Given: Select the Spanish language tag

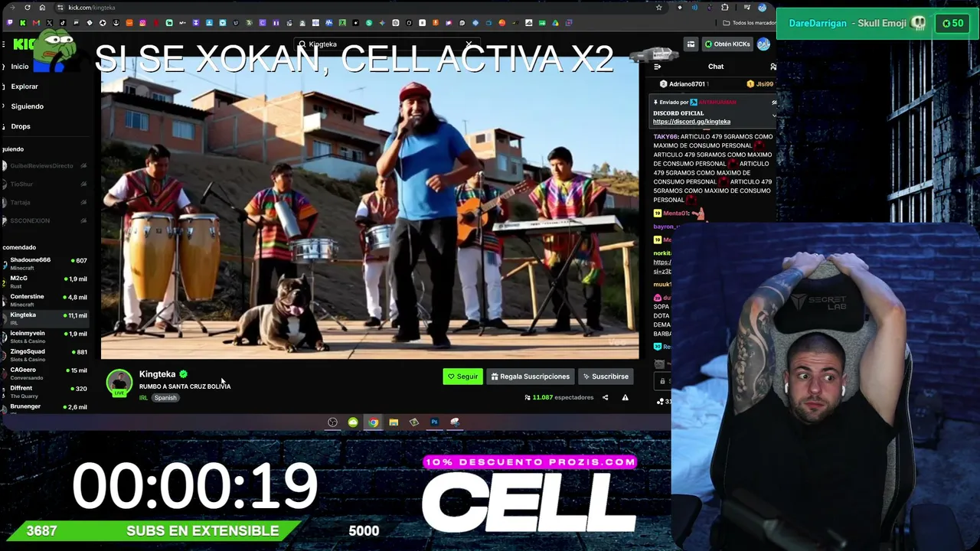Looking at the screenshot, I should tap(165, 398).
